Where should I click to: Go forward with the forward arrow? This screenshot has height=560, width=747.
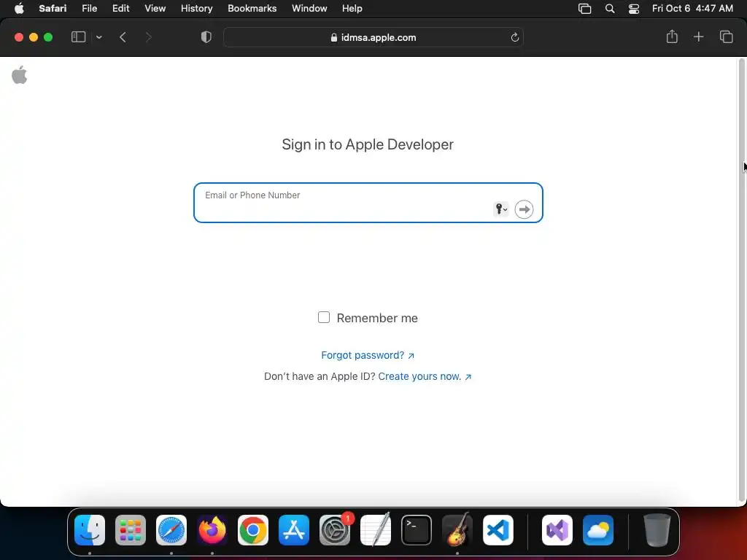coord(148,37)
